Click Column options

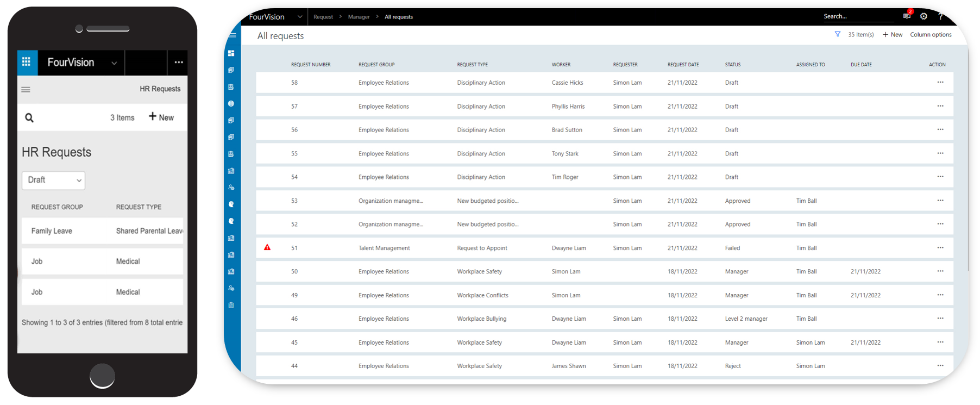pyautogui.click(x=931, y=34)
